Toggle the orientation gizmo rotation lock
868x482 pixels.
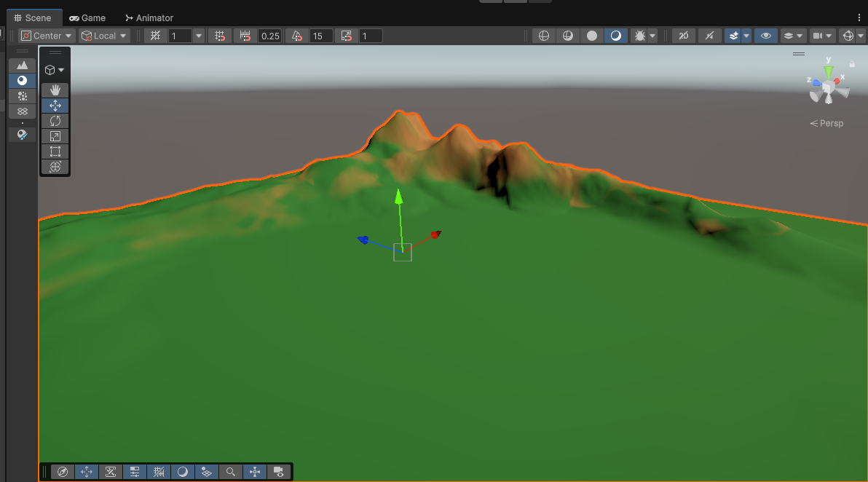(x=853, y=64)
